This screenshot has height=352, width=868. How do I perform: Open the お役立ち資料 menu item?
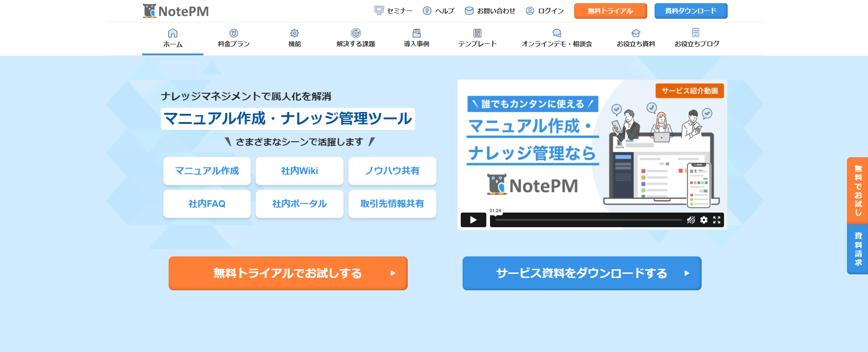tap(636, 44)
